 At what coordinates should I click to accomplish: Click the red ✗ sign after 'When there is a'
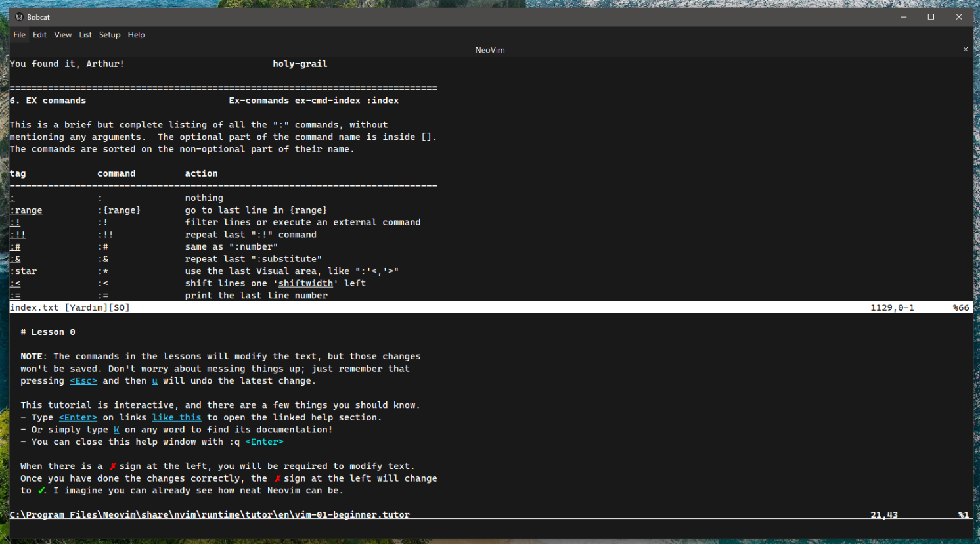point(113,466)
